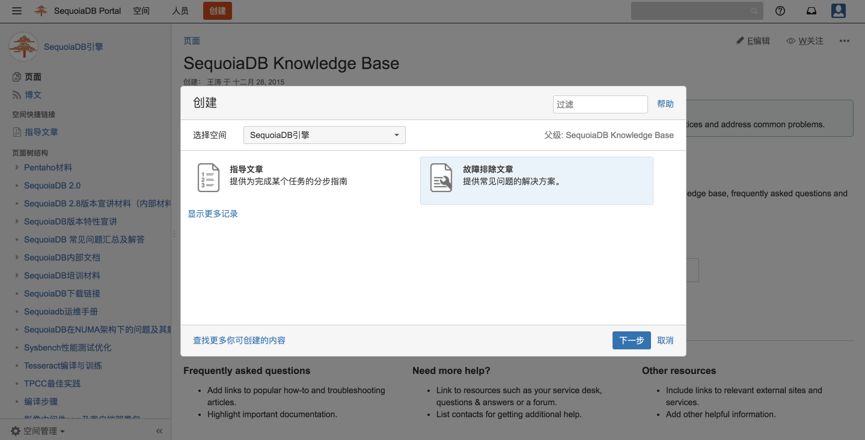Image resolution: width=865 pixels, height=440 pixels.
Task: Expand the Pentaho材料 tree item
Action: pos(17,167)
